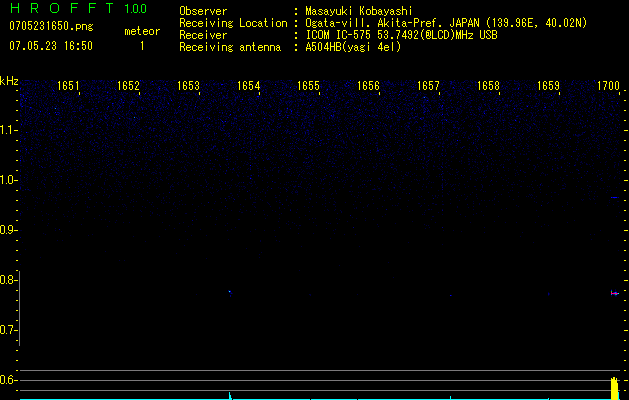
Task: Click the 1653 time axis label
Action: (x=188, y=86)
